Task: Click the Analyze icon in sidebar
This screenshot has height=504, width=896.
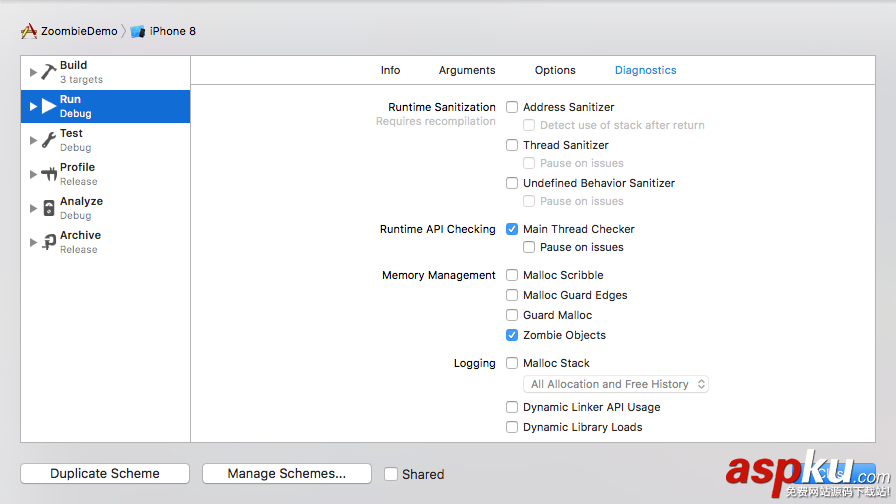Action: pos(49,208)
